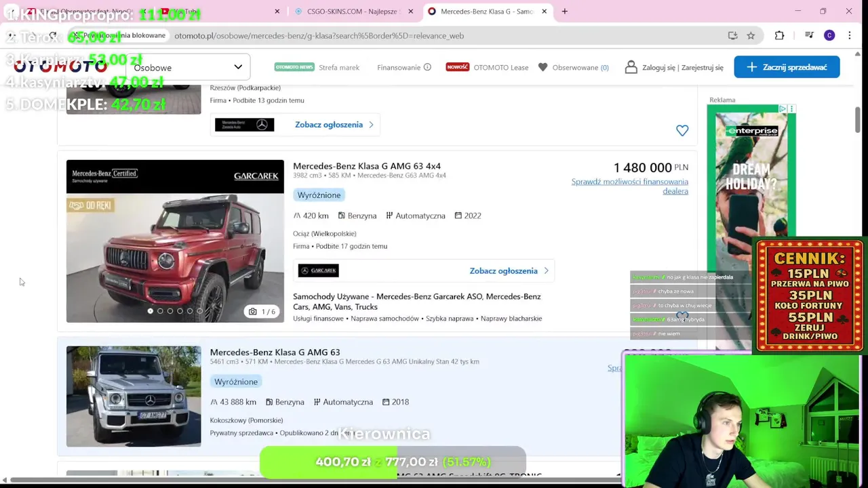Close the Mercedes-Benz Klasa G tab

point(545,11)
